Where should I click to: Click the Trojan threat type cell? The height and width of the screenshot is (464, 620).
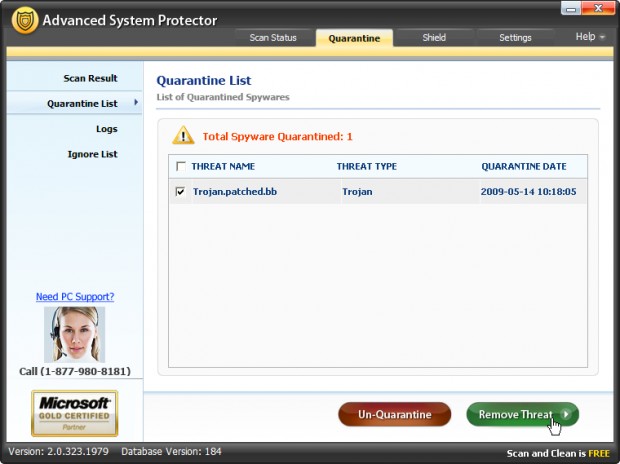[x=357, y=192]
